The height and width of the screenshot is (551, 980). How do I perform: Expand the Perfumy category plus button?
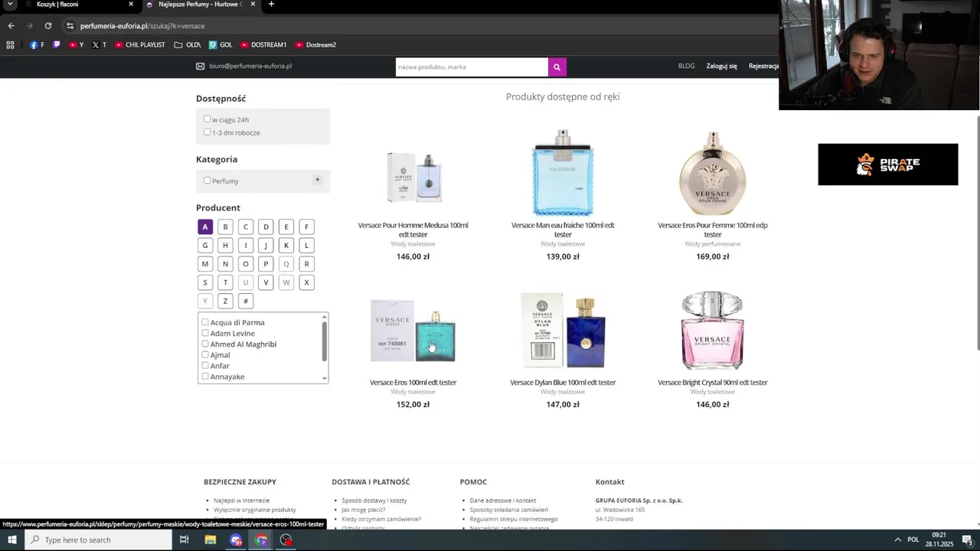point(317,180)
